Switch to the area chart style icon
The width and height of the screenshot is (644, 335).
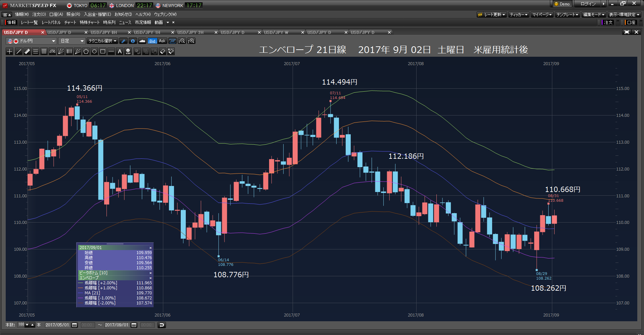[142, 41]
